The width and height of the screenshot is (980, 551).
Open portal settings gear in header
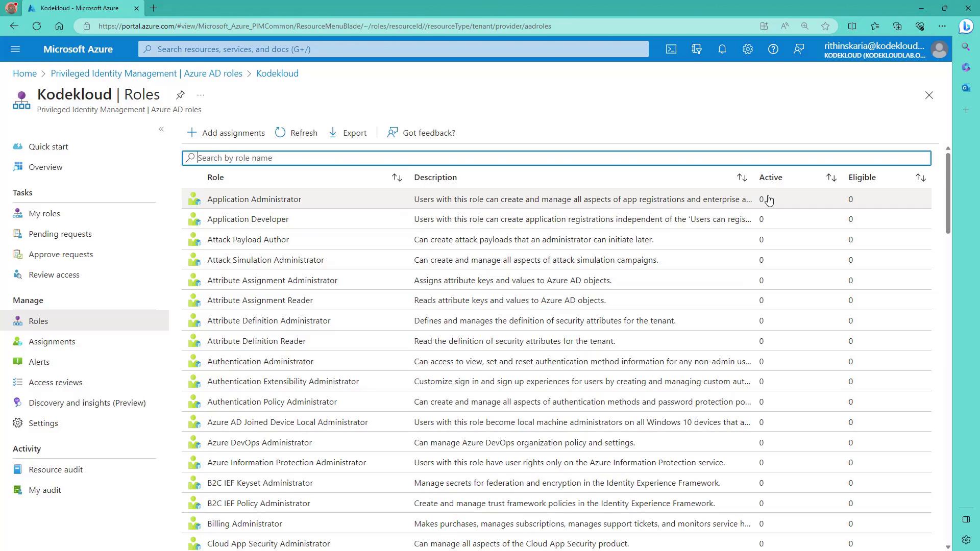pyautogui.click(x=748, y=49)
